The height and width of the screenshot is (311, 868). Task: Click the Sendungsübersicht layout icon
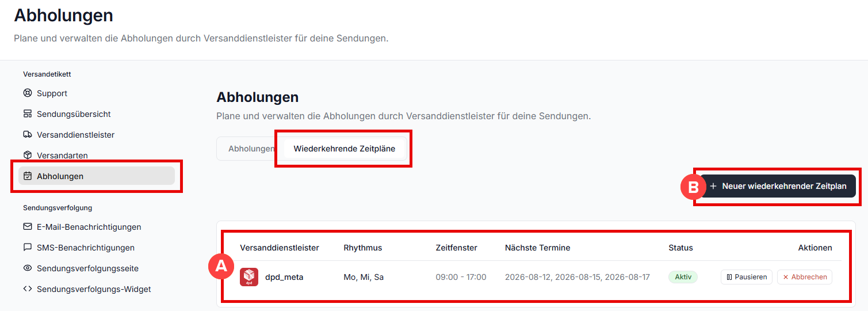(x=28, y=114)
